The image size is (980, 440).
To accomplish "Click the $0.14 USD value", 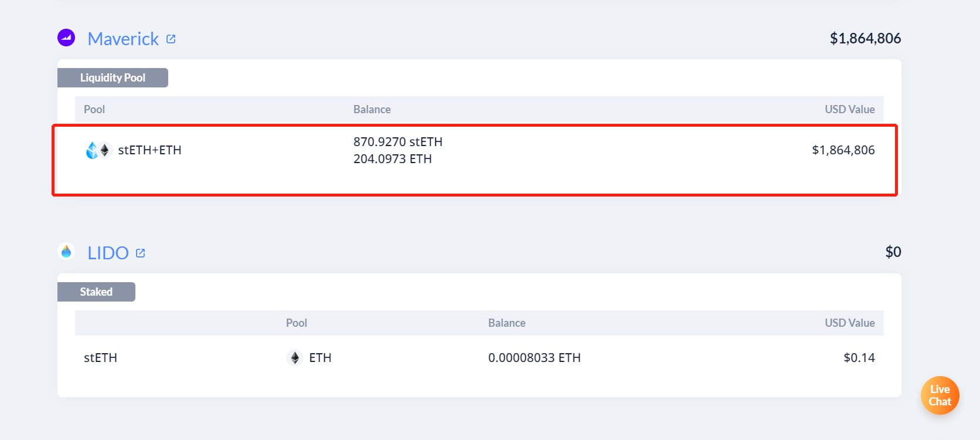I will click(x=859, y=357).
